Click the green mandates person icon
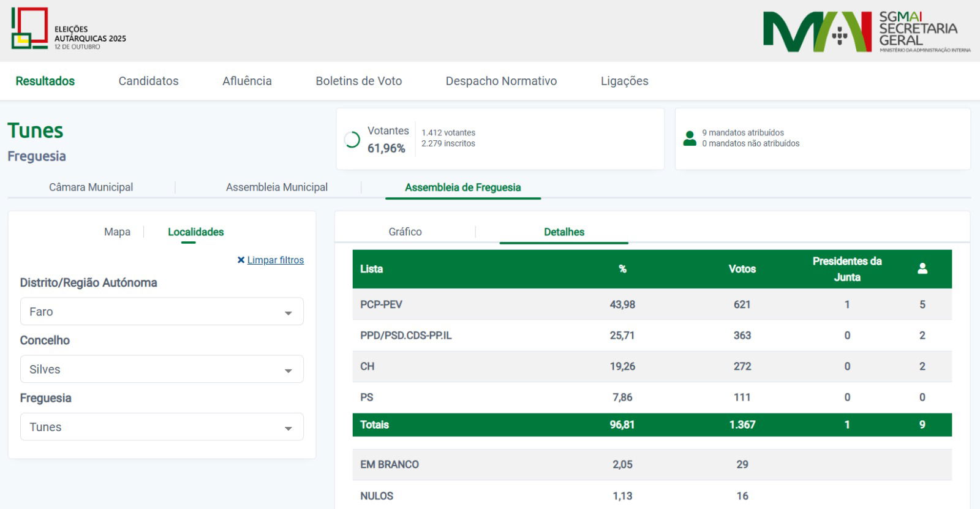The image size is (980, 509). point(690,138)
